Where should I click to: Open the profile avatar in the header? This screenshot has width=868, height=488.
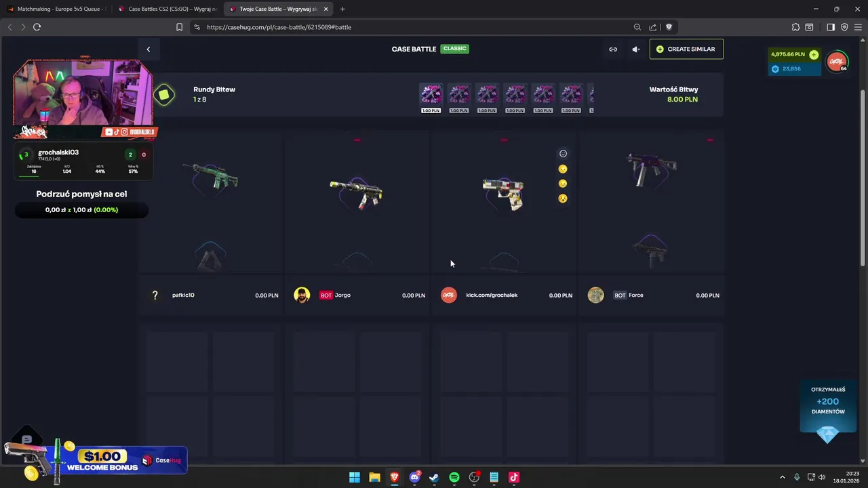pyautogui.click(x=837, y=62)
